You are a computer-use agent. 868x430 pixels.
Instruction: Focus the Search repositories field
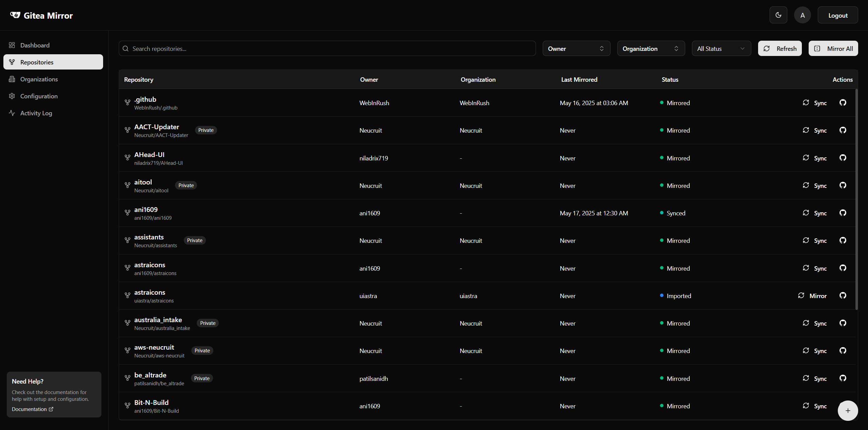point(327,48)
